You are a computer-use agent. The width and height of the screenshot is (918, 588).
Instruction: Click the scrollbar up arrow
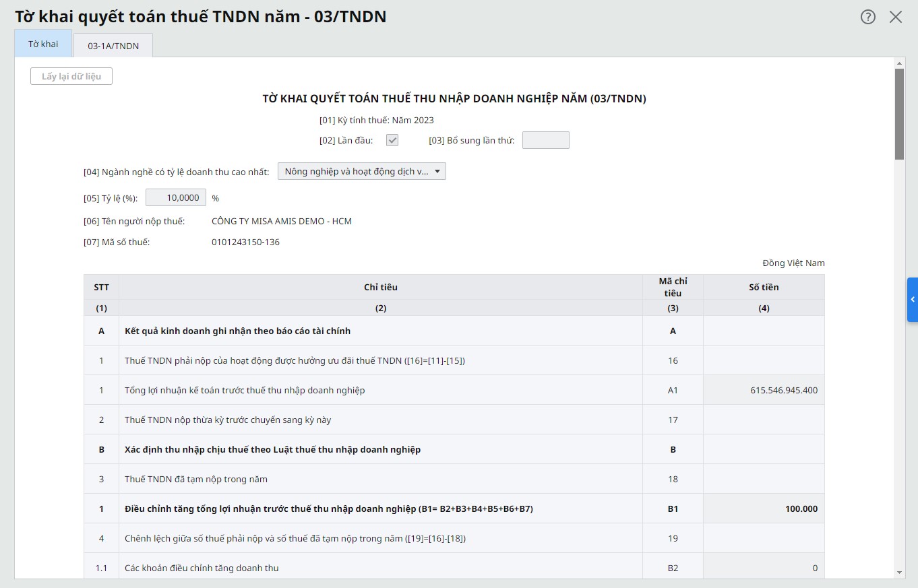(899, 63)
